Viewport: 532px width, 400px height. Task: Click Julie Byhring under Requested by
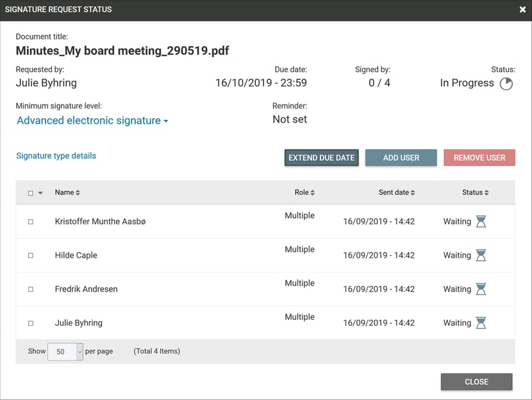46,83
